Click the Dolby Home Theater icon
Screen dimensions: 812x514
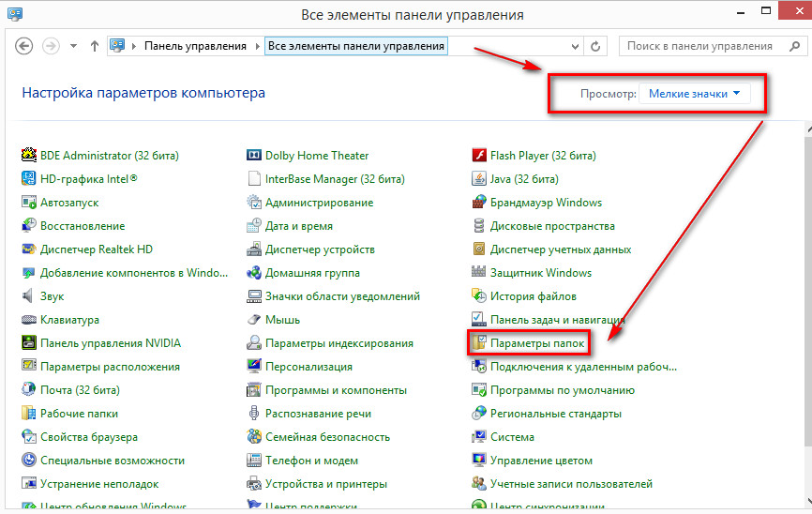(x=254, y=156)
